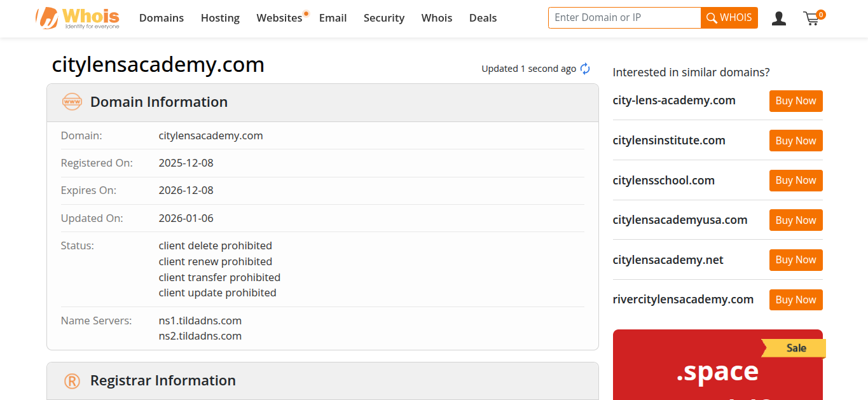
Task: Open the Websites menu
Action: (280, 18)
